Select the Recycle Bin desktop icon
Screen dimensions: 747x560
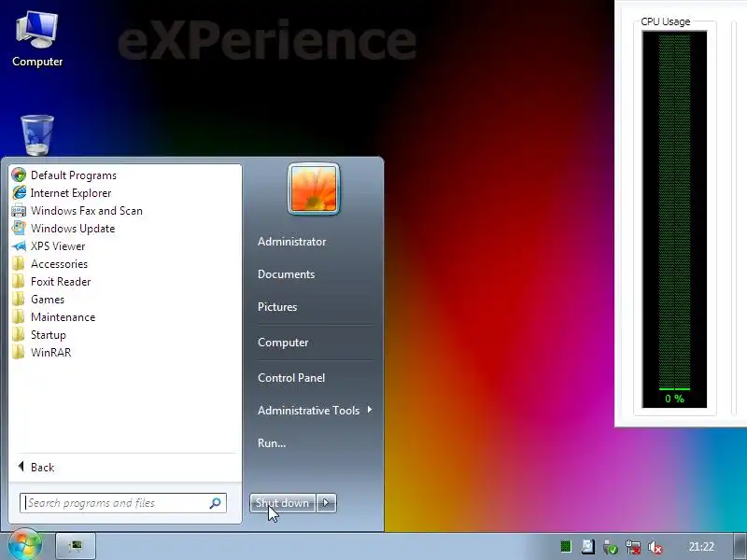tap(37, 135)
